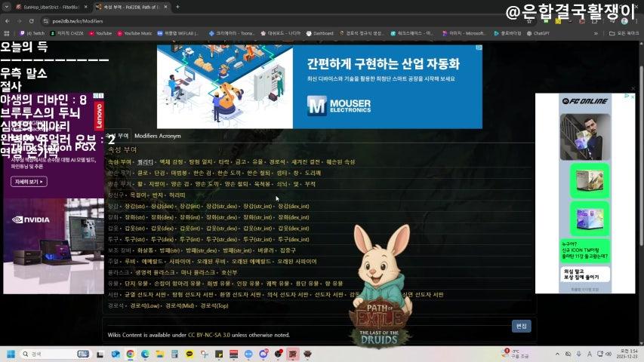Image resolution: width=644 pixels, height=362 pixels.
Task: Switch to the FilterBlade browser tab
Action: click(51, 7)
